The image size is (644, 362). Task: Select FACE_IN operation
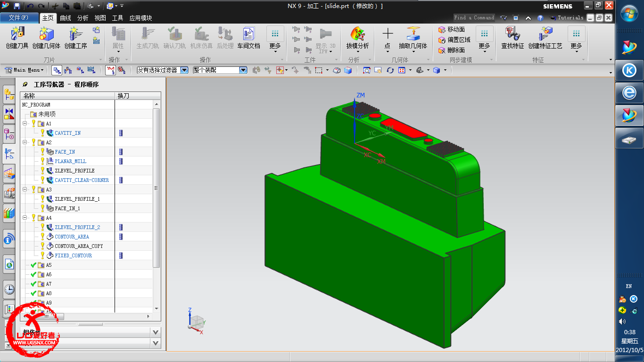click(x=65, y=152)
